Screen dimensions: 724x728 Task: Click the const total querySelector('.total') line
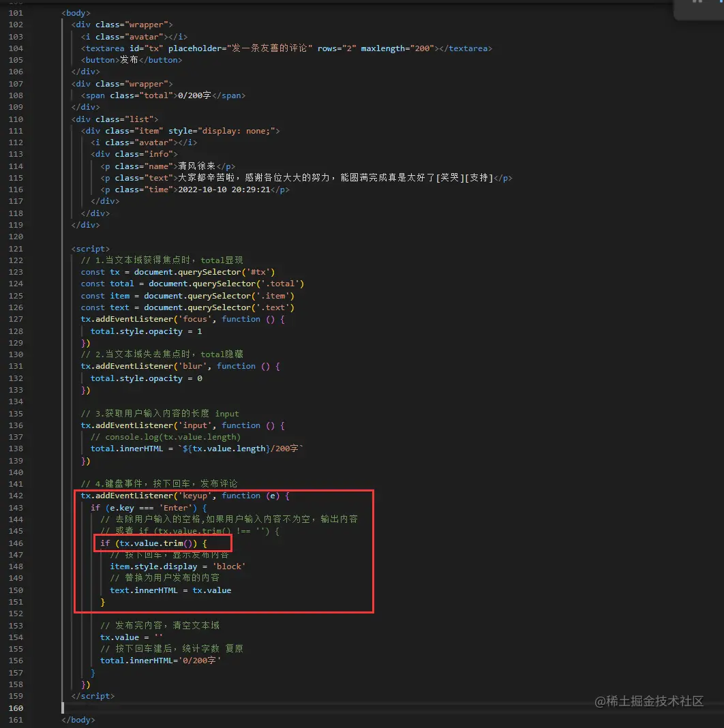tap(192, 284)
